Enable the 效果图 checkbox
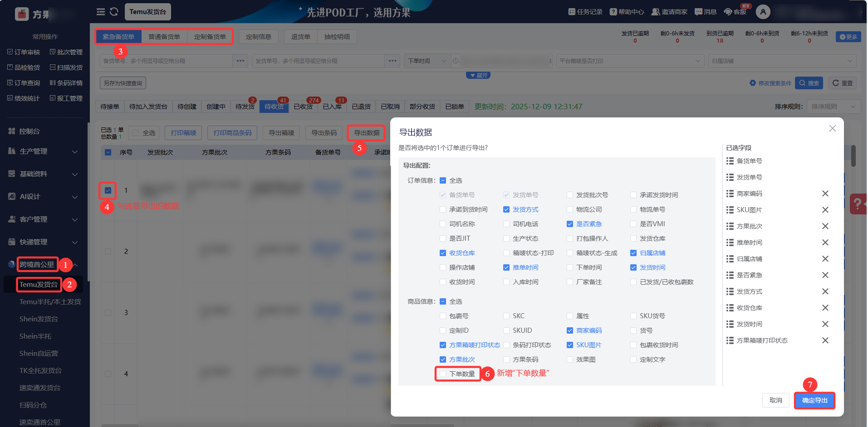Viewport: 868px width, 427px height. click(570, 359)
